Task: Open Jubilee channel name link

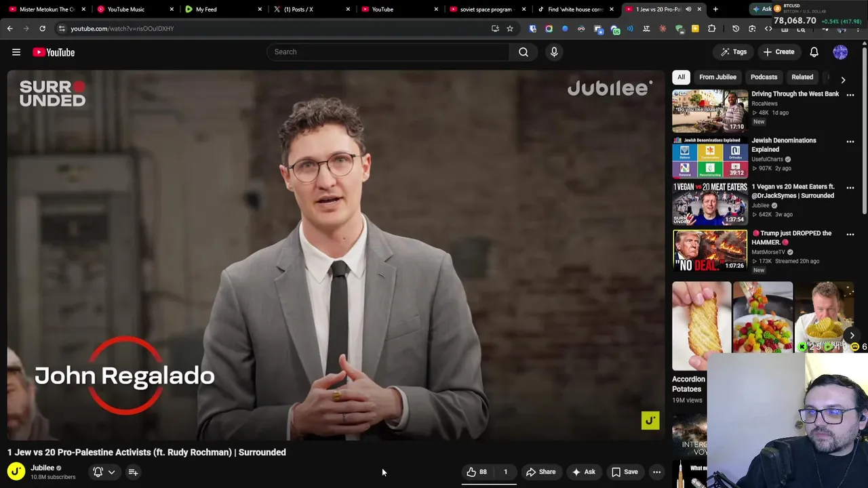Action: (42, 468)
